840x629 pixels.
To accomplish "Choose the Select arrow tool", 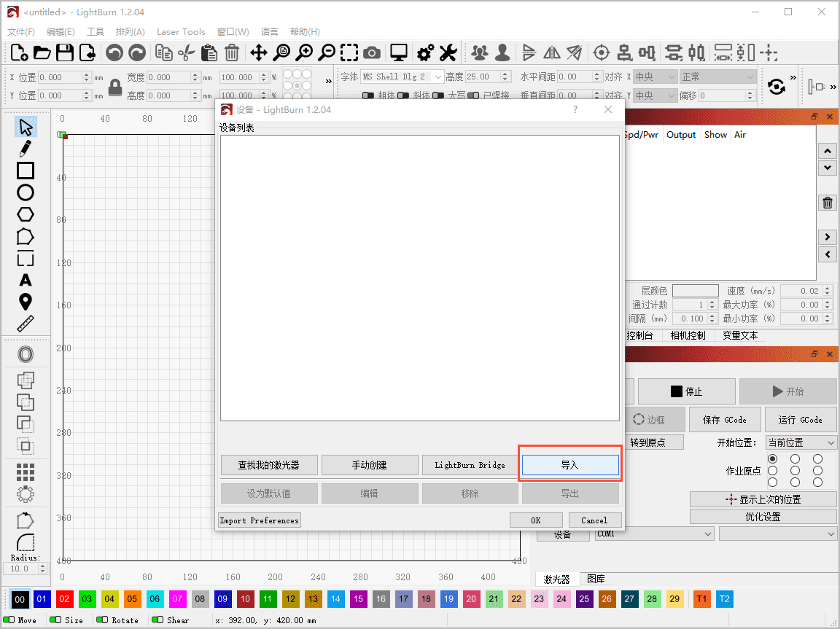I will coord(26,127).
